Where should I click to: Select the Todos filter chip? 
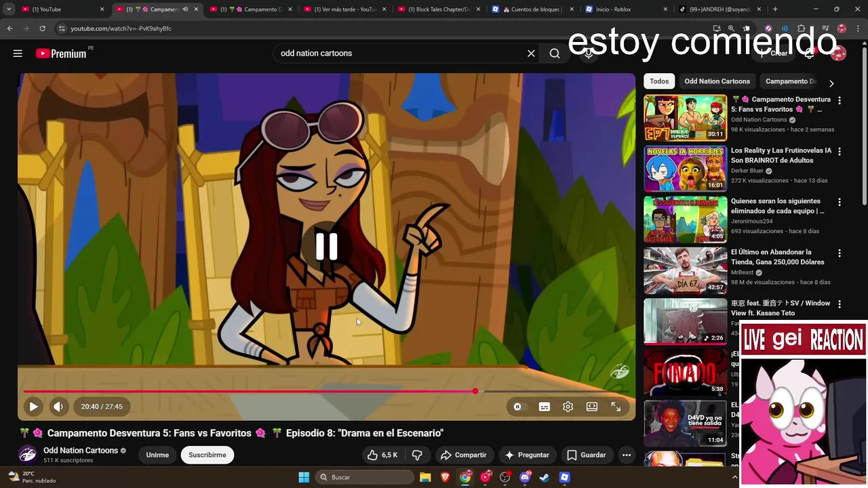pos(659,81)
